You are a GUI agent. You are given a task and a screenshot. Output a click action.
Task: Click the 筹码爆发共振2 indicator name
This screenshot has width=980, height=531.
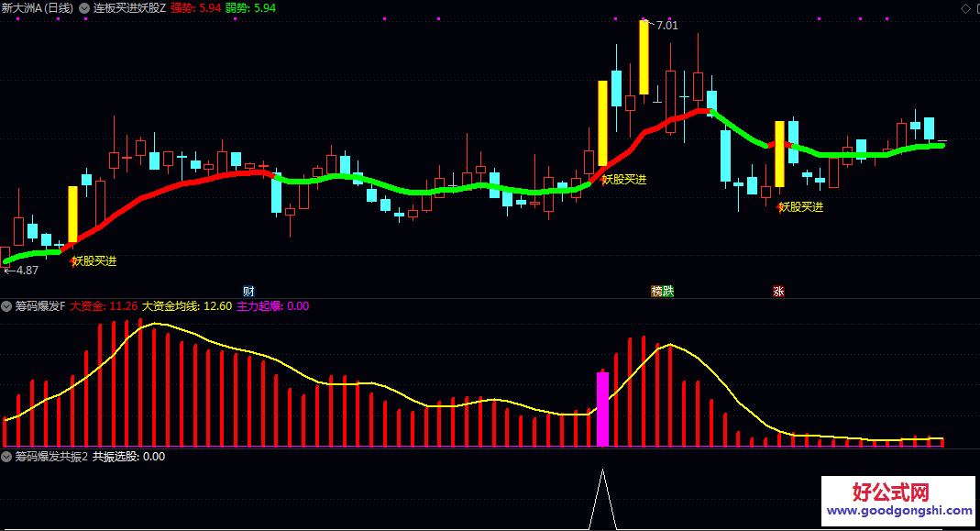pyautogui.click(x=51, y=457)
